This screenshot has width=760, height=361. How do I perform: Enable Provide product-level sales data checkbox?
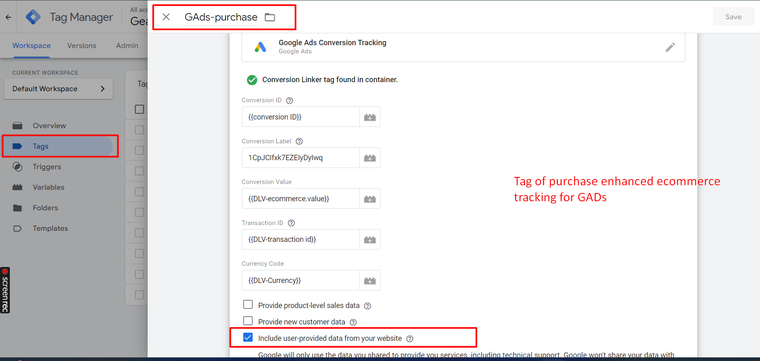click(248, 305)
